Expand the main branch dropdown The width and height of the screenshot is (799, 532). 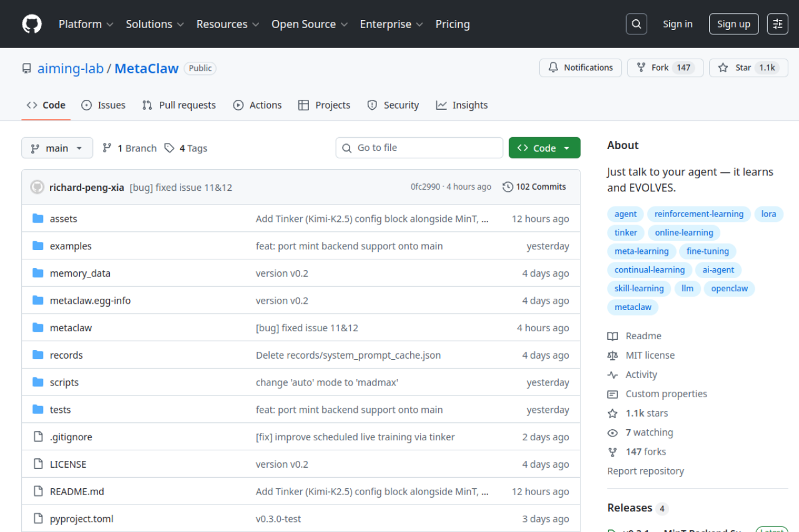(57, 148)
